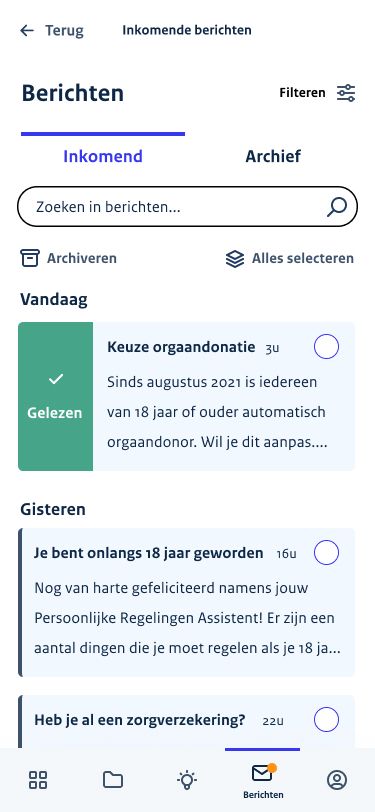375x812 pixels.
Task: Open the lightbulb tips icon
Action: coord(187,779)
